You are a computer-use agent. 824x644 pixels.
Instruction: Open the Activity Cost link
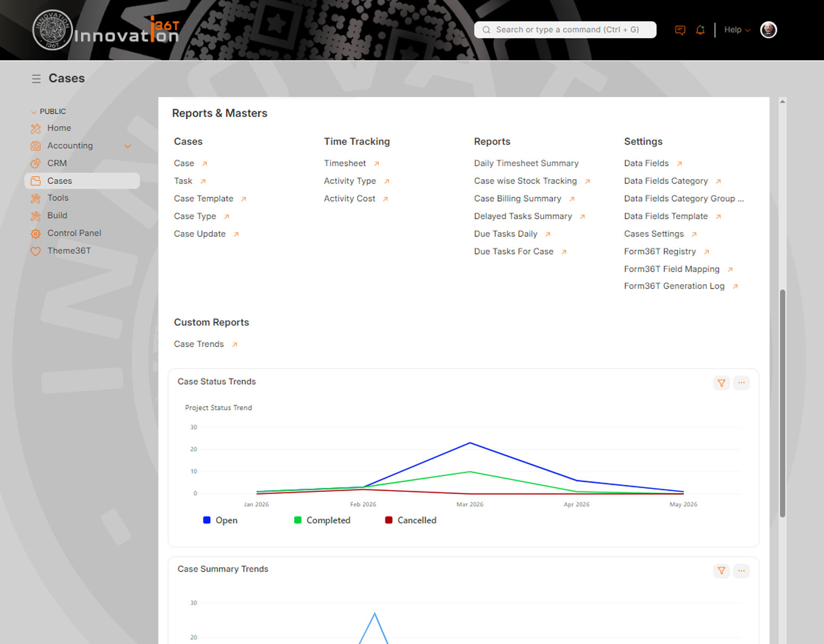click(x=349, y=199)
